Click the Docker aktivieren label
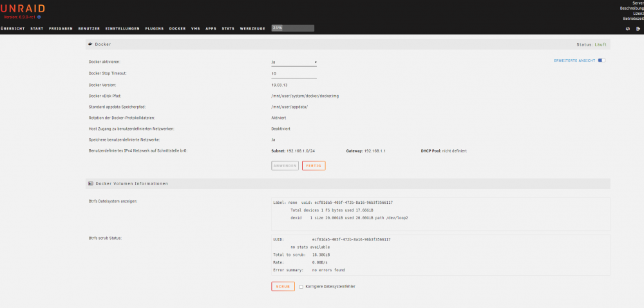Screen dimensions: 644x308 tap(105, 62)
